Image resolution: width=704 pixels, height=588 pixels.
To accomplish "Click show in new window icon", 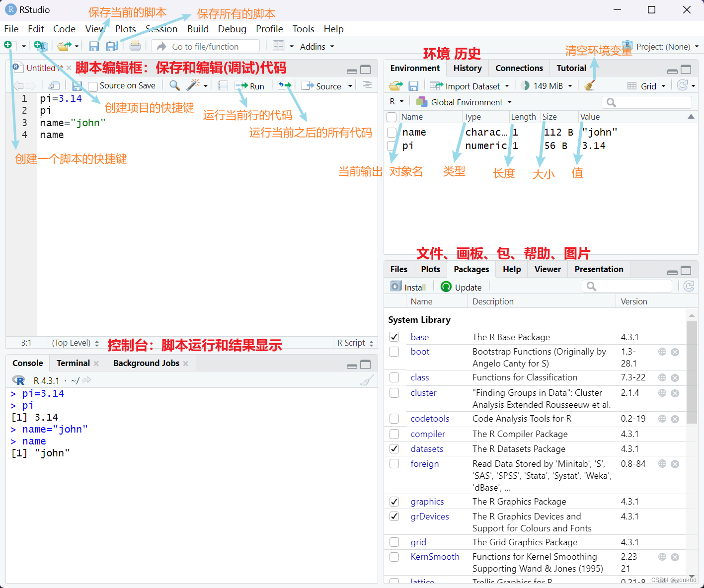I will coord(55,85).
